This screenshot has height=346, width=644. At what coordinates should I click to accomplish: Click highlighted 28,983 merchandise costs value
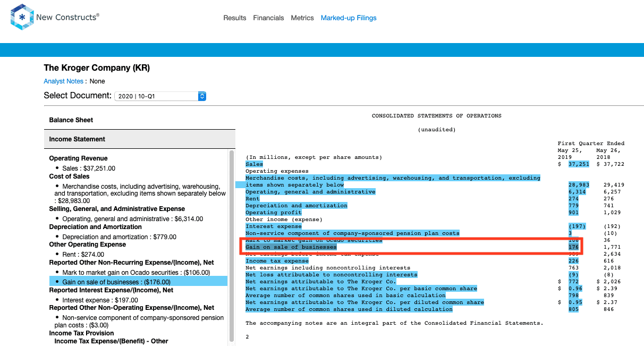[579, 185]
